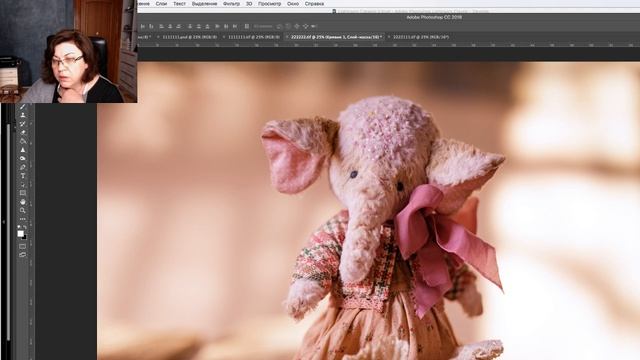Distribute layers by left edges

point(217,26)
